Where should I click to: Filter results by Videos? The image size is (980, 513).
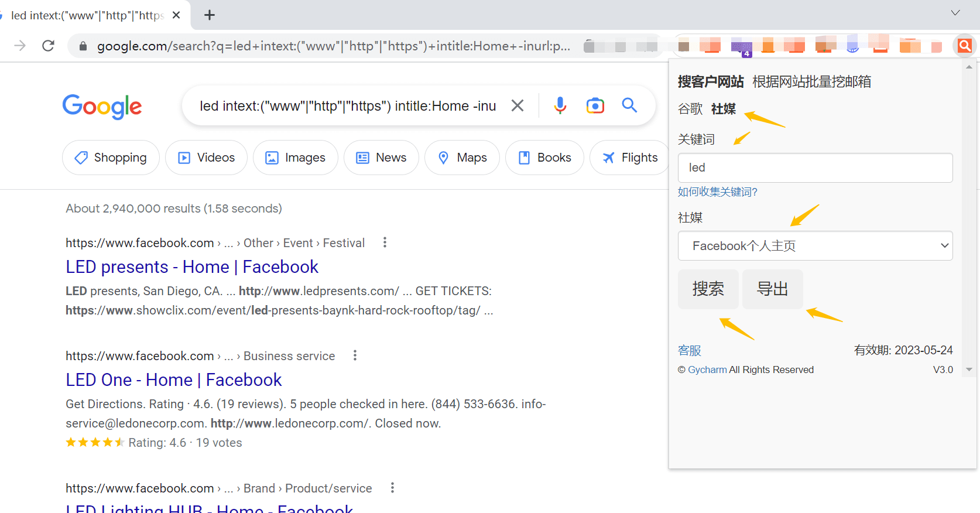206,158
